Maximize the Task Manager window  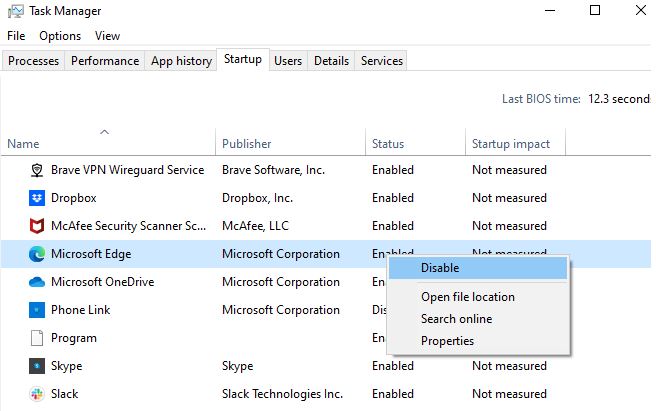click(595, 10)
